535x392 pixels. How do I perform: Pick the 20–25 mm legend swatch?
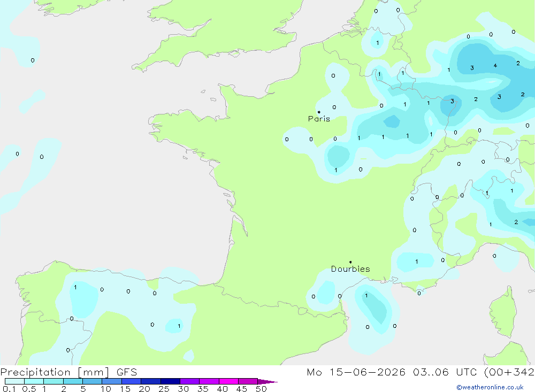click(151, 381)
